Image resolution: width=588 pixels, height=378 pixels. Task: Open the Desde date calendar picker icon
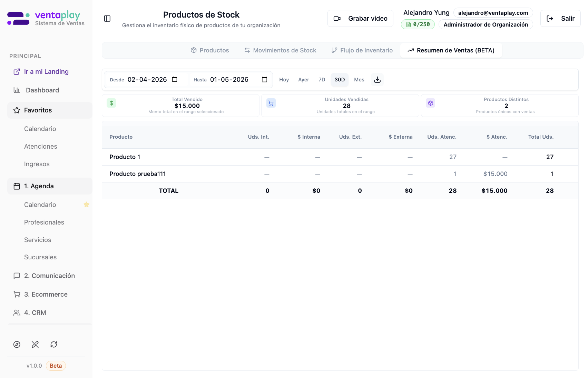[175, 79]
